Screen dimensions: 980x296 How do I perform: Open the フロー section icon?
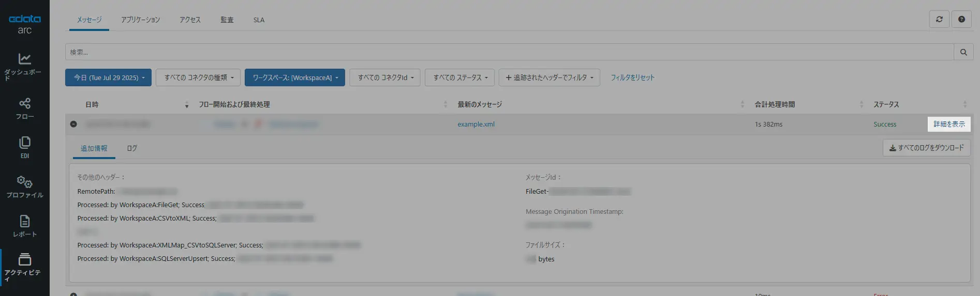[24, 103]
